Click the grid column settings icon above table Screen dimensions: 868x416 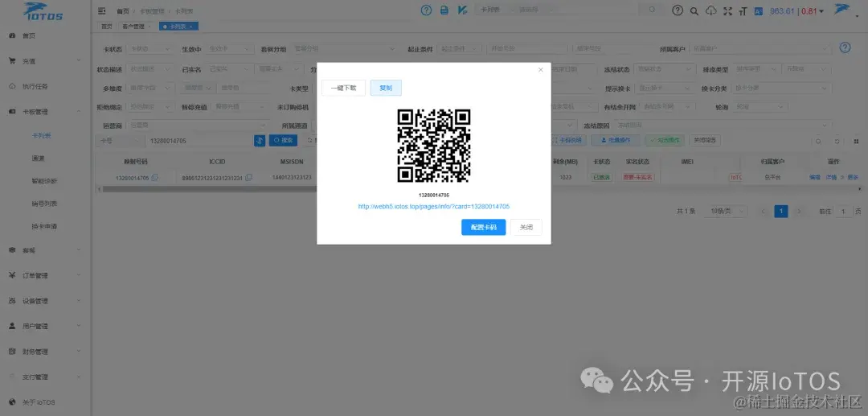point(856,141)
